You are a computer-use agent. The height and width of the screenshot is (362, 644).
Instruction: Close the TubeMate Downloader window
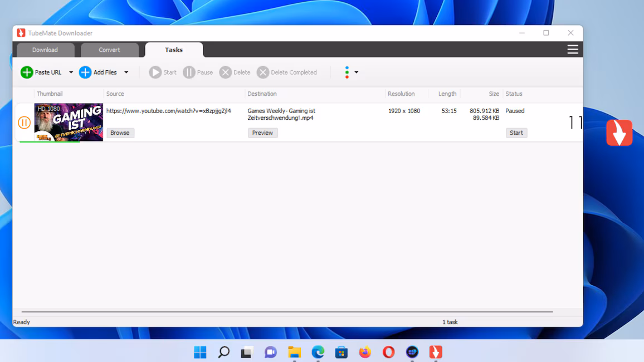(570, 33)
